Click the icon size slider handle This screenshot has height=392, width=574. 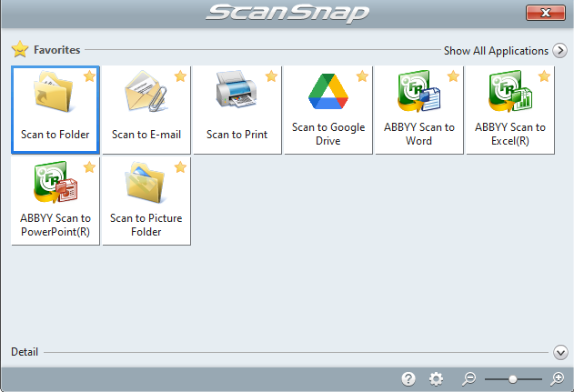pyautogui.click(x=513, y=379)
